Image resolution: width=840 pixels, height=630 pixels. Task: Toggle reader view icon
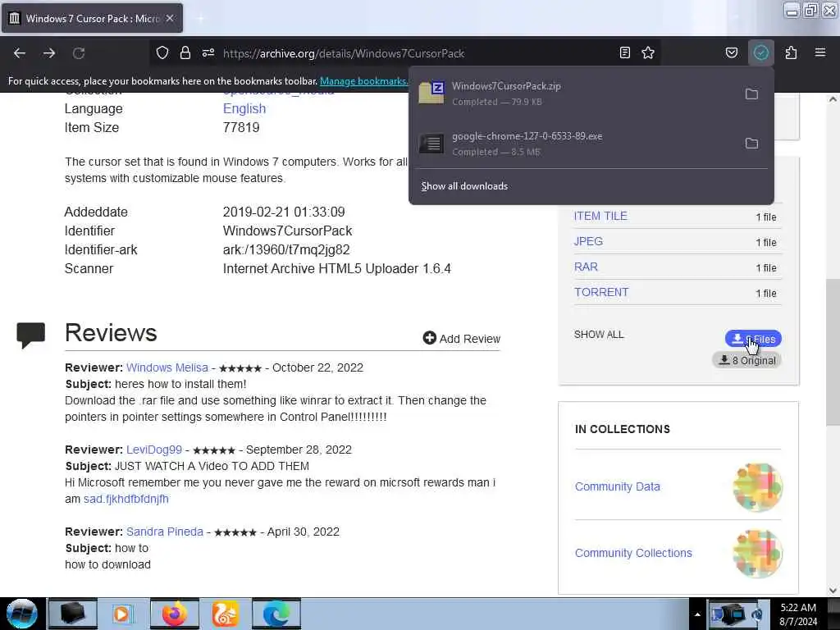pyautogui.click(x=624, y=52)
